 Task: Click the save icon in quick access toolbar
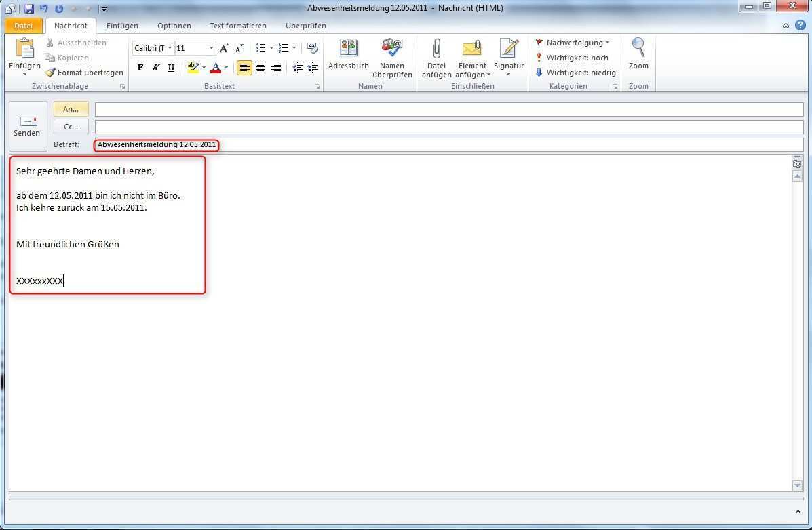click(28, 8)
